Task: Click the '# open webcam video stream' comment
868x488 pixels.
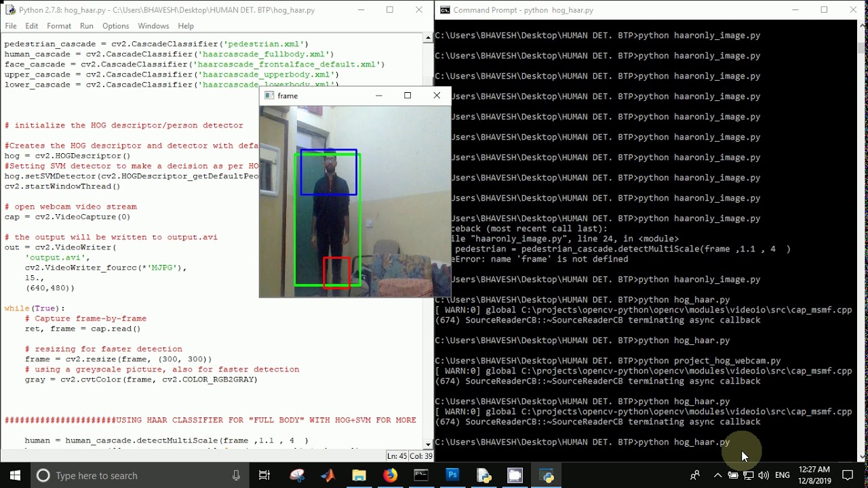Action: pos(71,207)
